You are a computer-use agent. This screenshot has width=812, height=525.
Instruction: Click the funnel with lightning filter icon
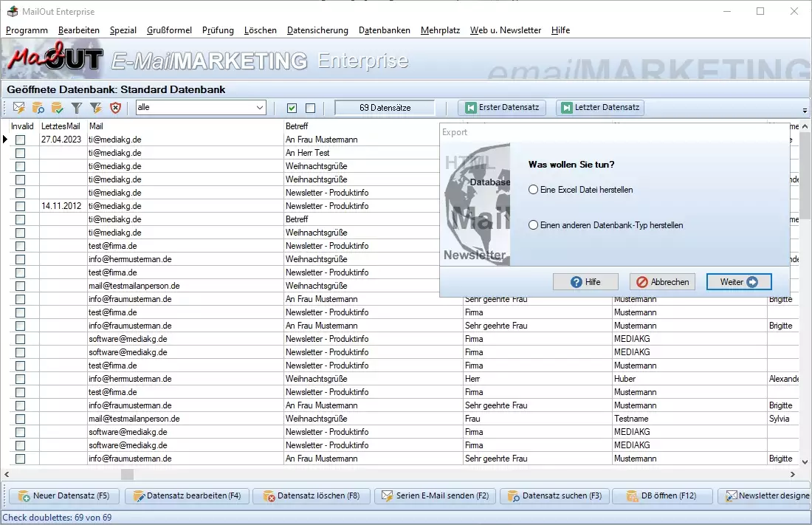point(96,108)
